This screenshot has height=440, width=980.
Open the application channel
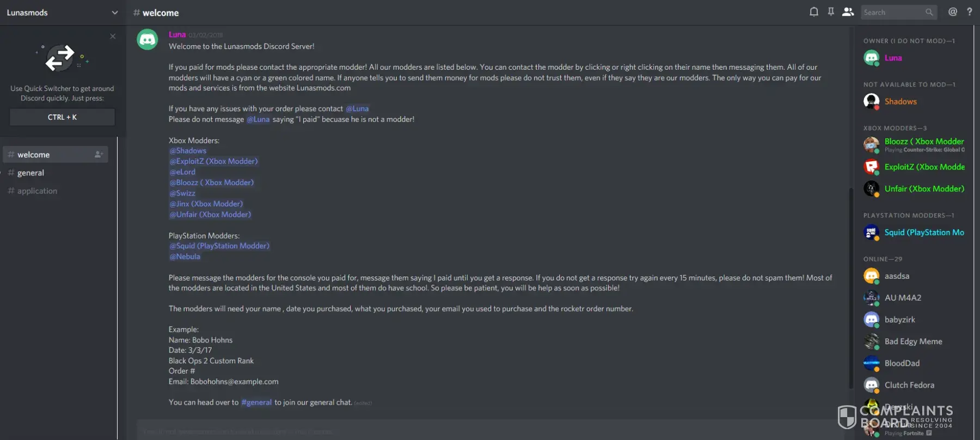[37, 191]
